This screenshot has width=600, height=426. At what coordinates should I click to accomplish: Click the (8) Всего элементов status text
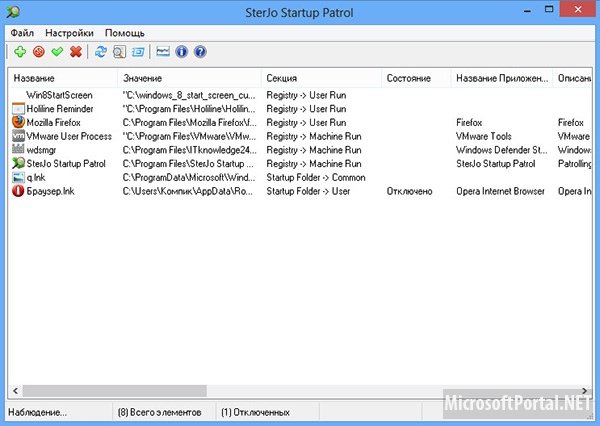pyautogui.click(x=160, y=412)
